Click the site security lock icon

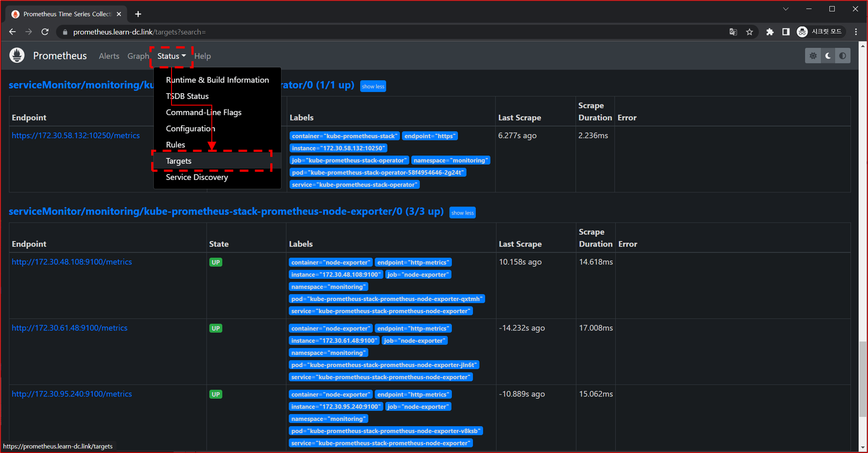tap(64, 32)
